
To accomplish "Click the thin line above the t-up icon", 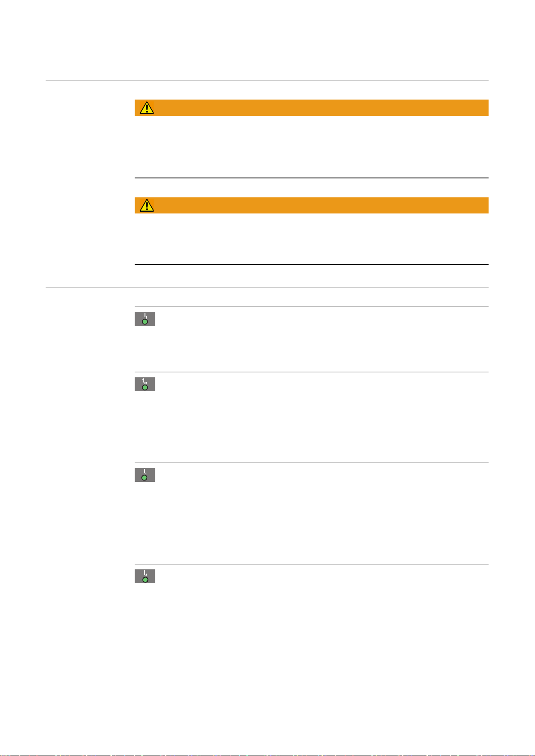I will pyautogui.click(x=311, y=372).
